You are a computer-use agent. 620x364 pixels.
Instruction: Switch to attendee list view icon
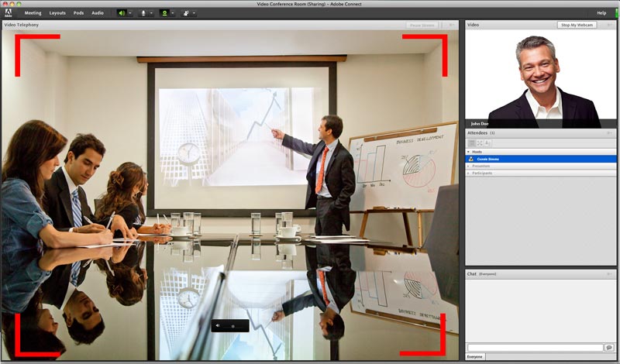click(x=472, y=143)
